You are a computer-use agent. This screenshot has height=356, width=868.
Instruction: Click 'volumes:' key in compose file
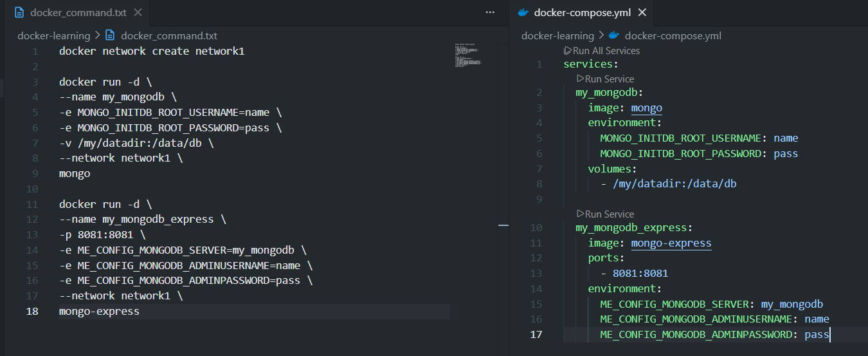tap(612, 169)
